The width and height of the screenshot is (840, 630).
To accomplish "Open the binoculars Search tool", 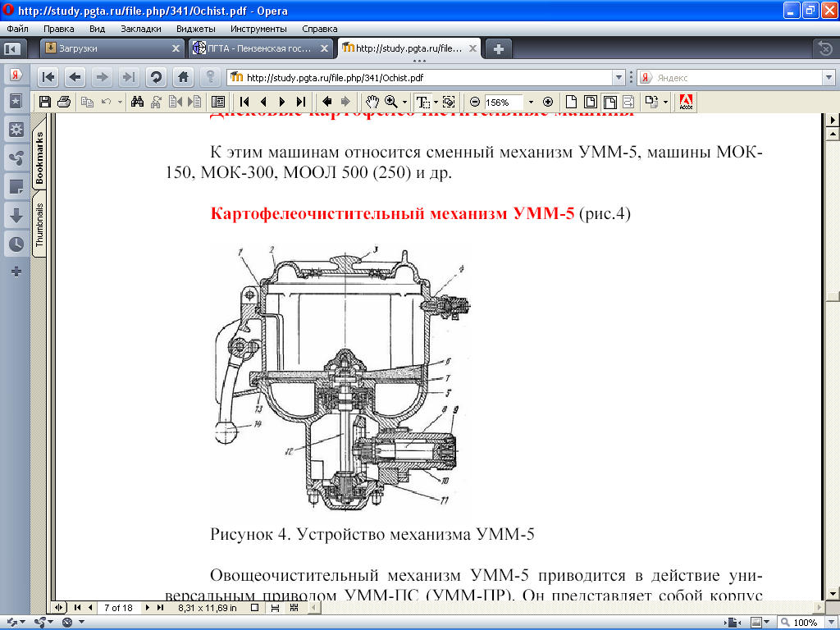I will (138, 103).
